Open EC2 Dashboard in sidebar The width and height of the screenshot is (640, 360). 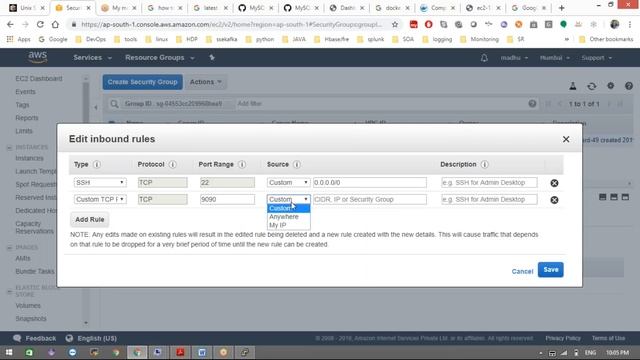(x=39, y=78)
